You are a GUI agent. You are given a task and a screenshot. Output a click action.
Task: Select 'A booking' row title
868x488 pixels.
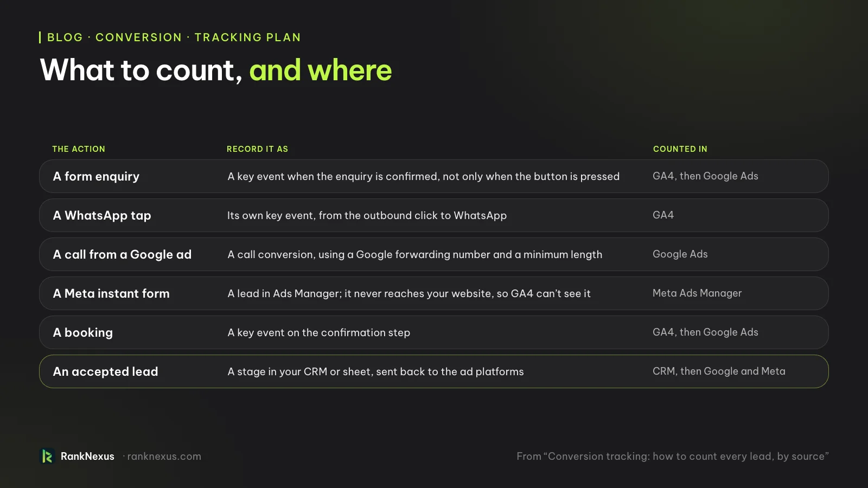click(x=83, y=333)
